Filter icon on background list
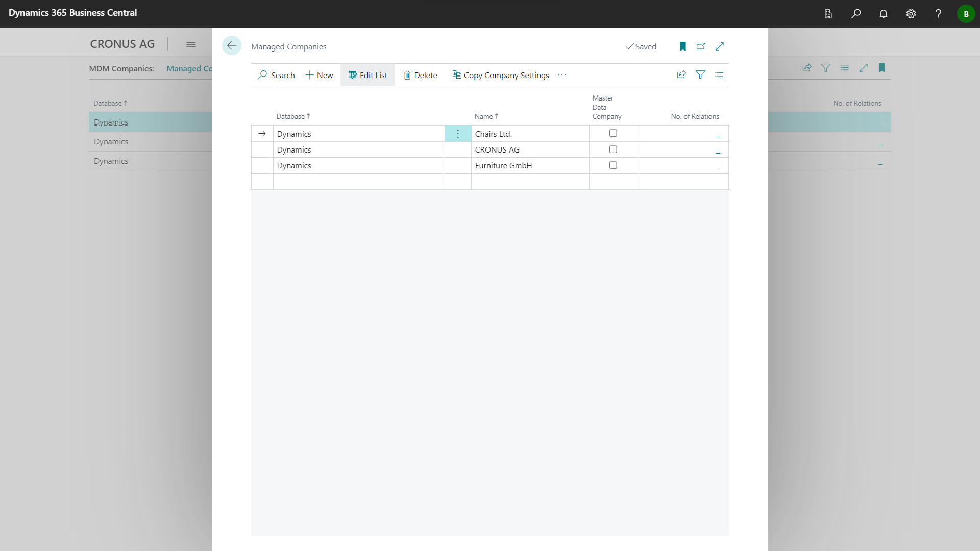980x551 pixels. point(826,68)
